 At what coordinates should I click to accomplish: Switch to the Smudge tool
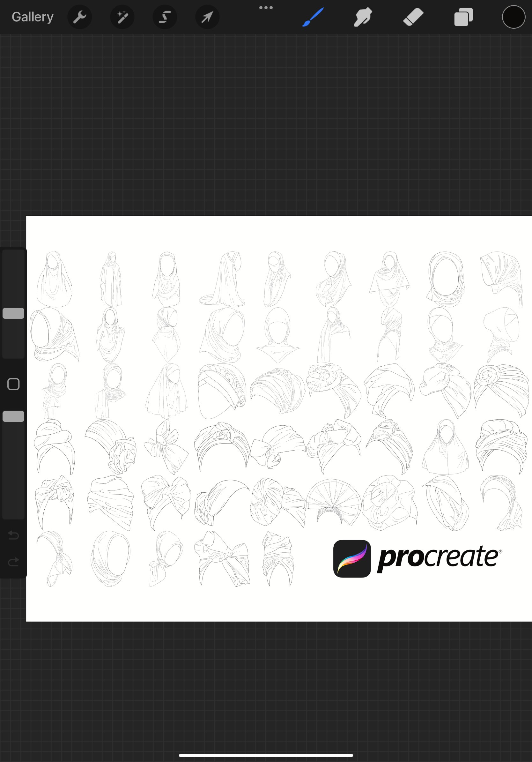[362, 17]
